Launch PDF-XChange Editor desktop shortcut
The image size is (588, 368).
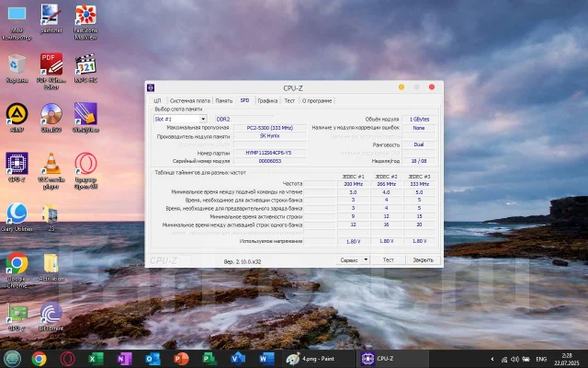[x=51, y=72]
